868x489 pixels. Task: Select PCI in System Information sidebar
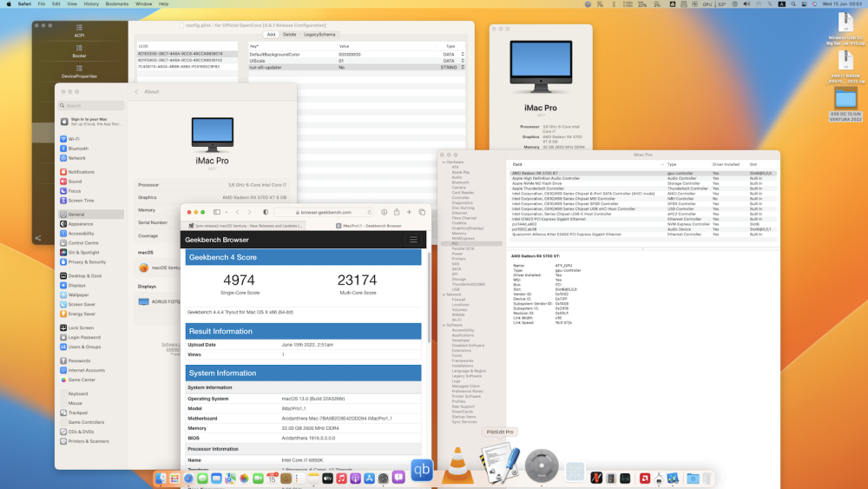pos(471,244)
